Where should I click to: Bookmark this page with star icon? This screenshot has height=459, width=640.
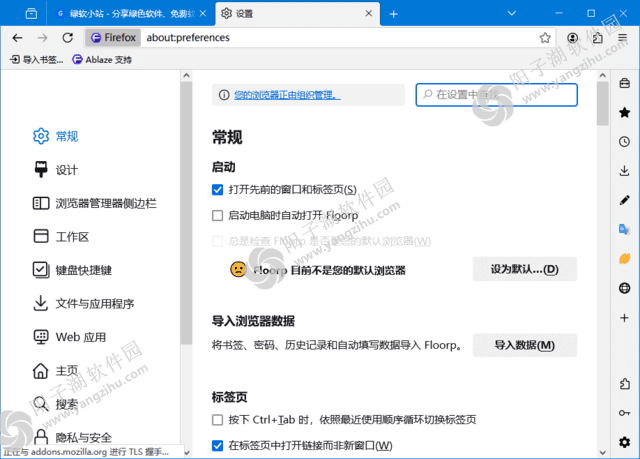(545, 38)
